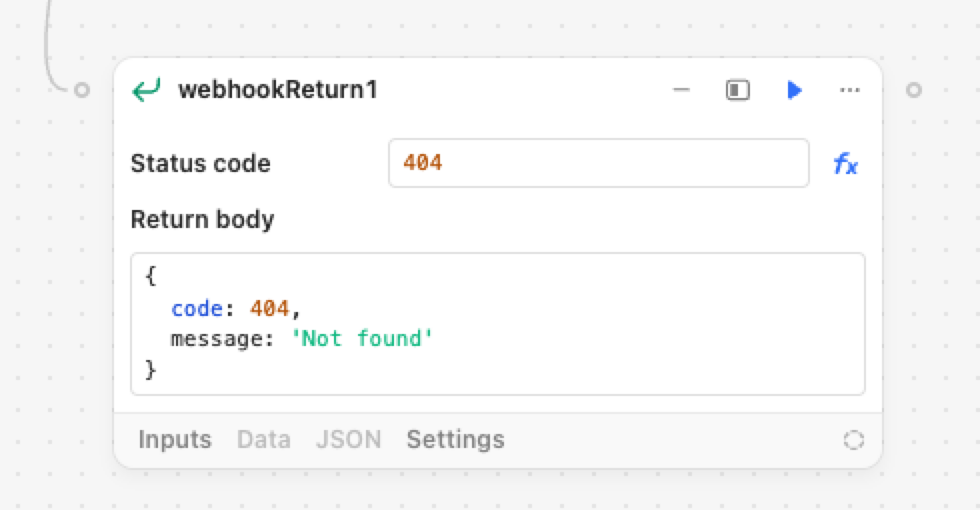Toggle fx expression mode for Status code

click(846, 164)
